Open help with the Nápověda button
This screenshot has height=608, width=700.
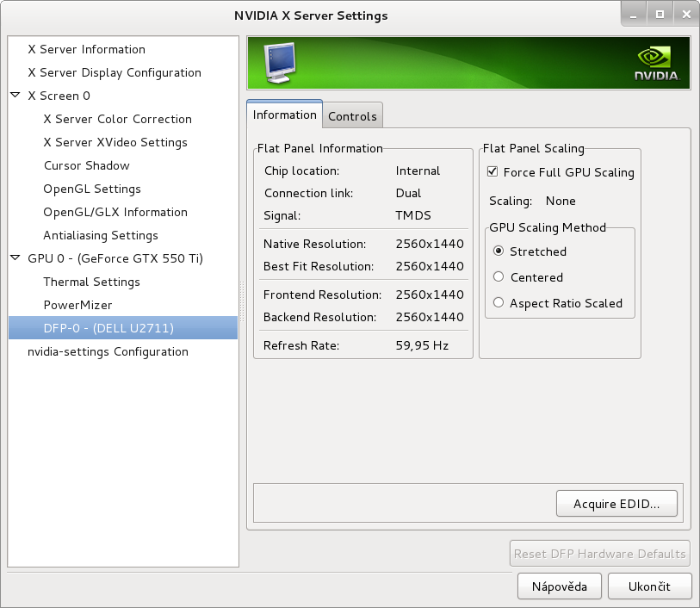[560, 586]
